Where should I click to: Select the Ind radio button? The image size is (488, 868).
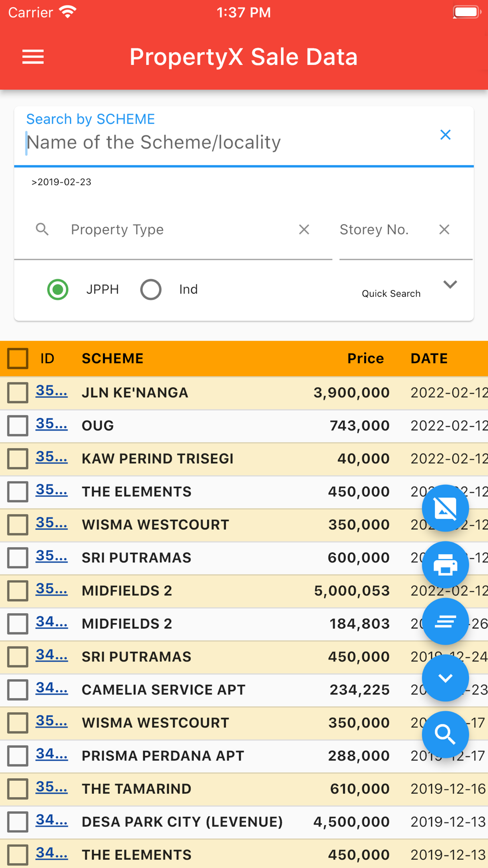pyautogui.click(x=151, y=289)
